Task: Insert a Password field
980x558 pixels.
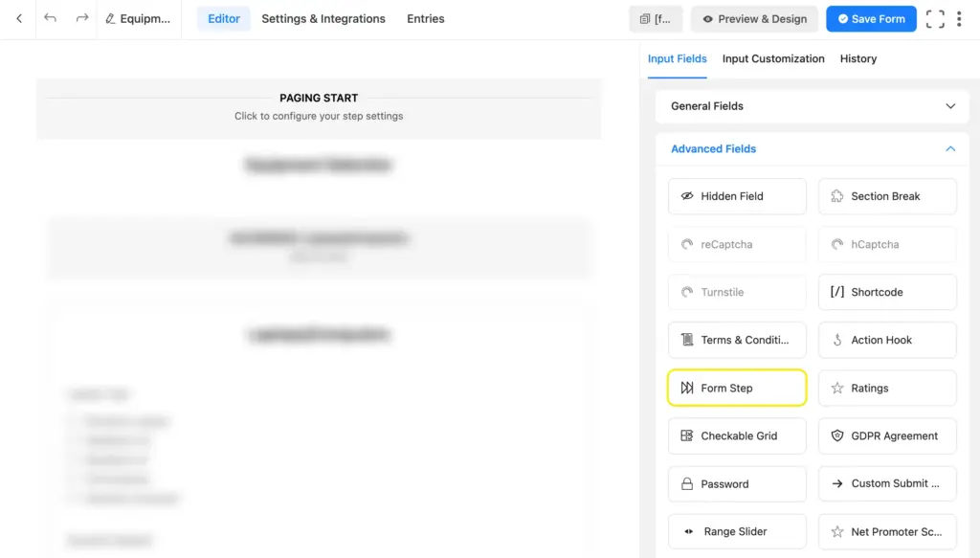Action: [737, 483]
